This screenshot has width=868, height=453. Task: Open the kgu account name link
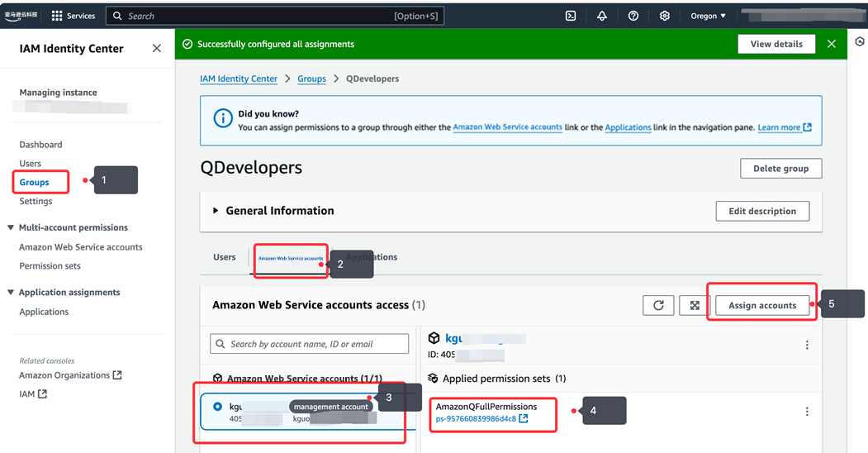pyautogui.click(x=454, y=338)
